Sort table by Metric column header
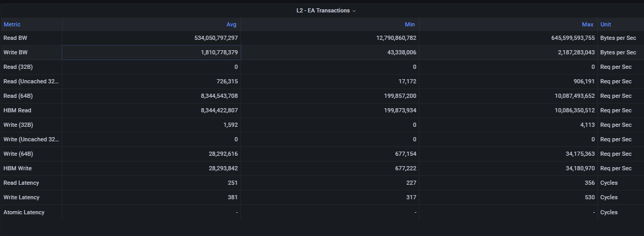644x236 pixels. (12, 24)
